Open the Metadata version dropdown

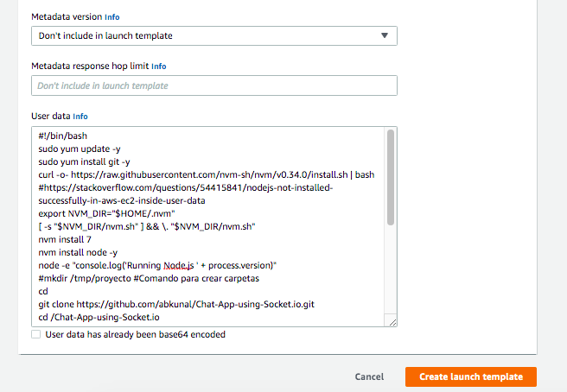click(207, 35)
